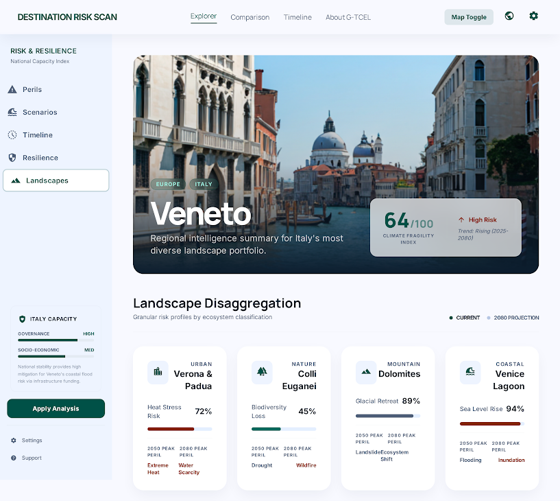Click the ITALY tag
This screenshot has height=501, width=560.
pos(204,184)
